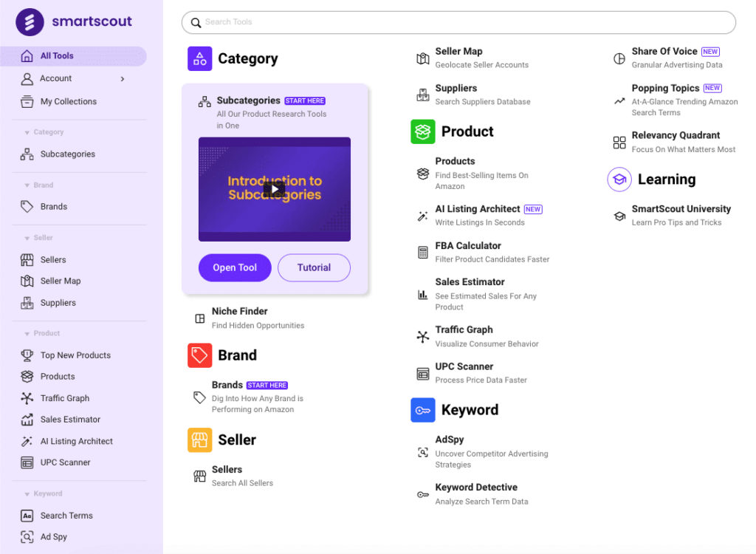The height and width of the screenshot is (554, 756).
Task: Click the Open Tool button
Action: (235, 267)
